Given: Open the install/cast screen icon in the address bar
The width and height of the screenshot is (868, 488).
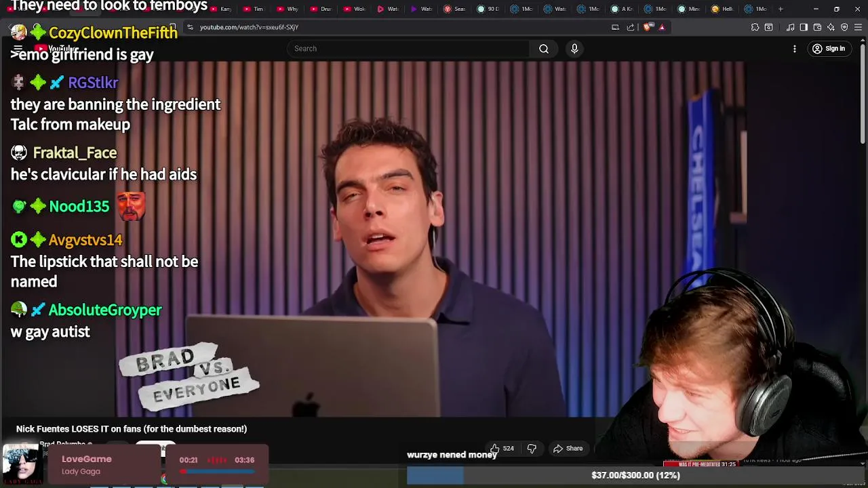Looking at the screenshot, I should 615,27.
